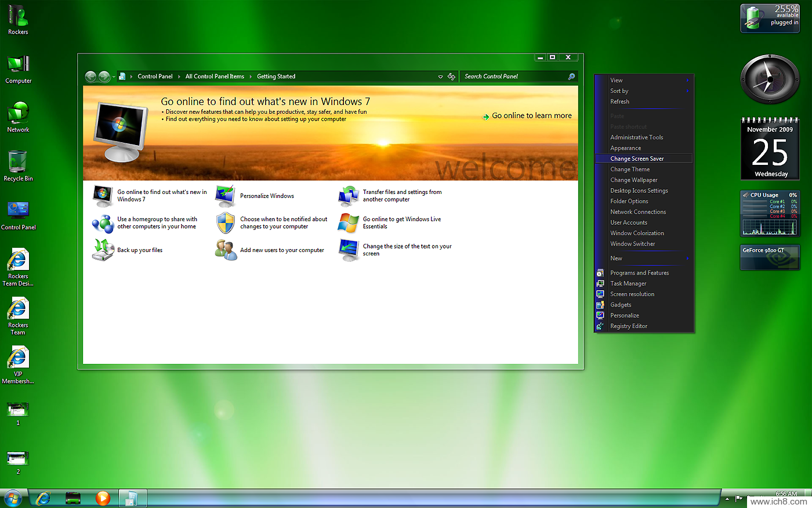This screenshot has height=508, width=812.
Task: Expand the New submenu arrow
Action: (x=688, y=258)
